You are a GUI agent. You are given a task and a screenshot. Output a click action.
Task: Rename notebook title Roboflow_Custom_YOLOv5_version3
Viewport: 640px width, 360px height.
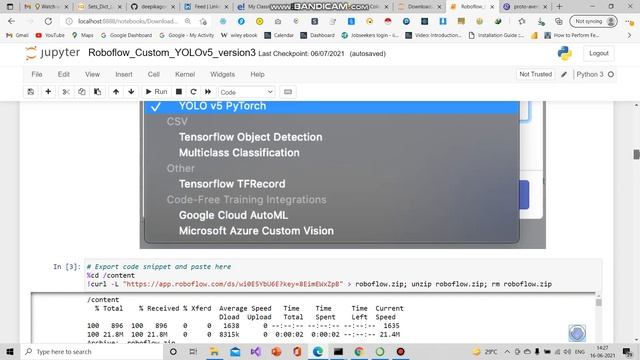[x=172, y=53]
